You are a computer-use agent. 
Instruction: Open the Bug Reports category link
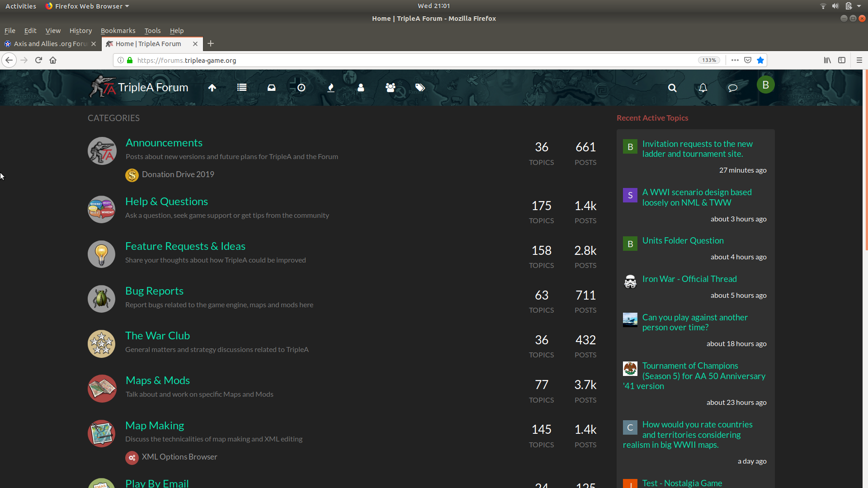154,291
